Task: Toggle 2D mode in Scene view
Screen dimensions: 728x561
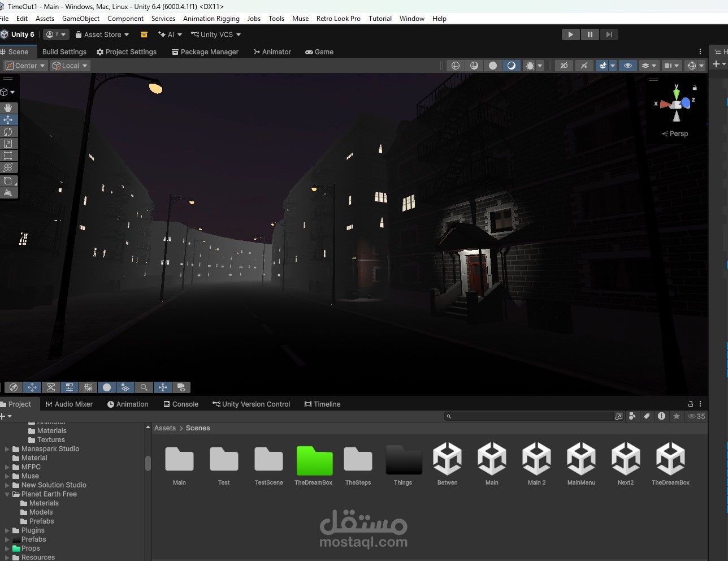Action: (564, 66)
